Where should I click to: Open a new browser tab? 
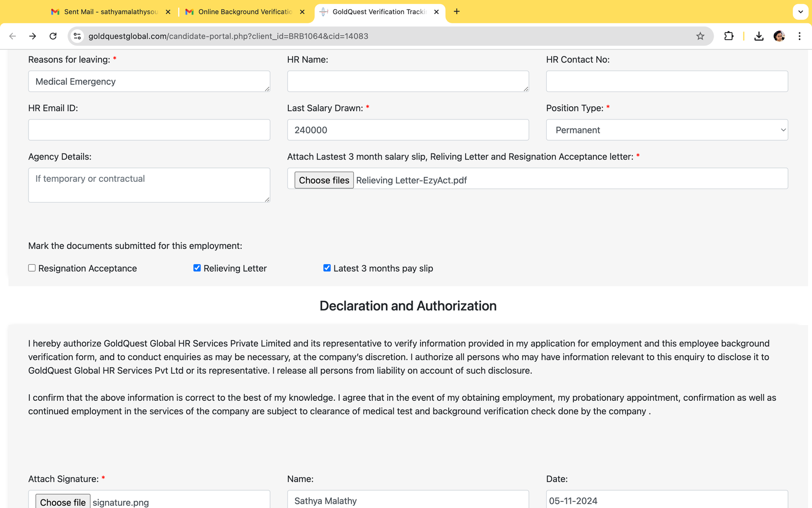point(457,11)
